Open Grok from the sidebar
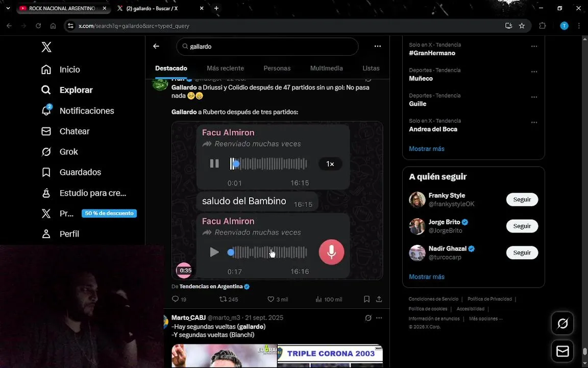Image resolution: width=588 pixels, height=368 pixels. pyautogui.click(x=59, y=152)
